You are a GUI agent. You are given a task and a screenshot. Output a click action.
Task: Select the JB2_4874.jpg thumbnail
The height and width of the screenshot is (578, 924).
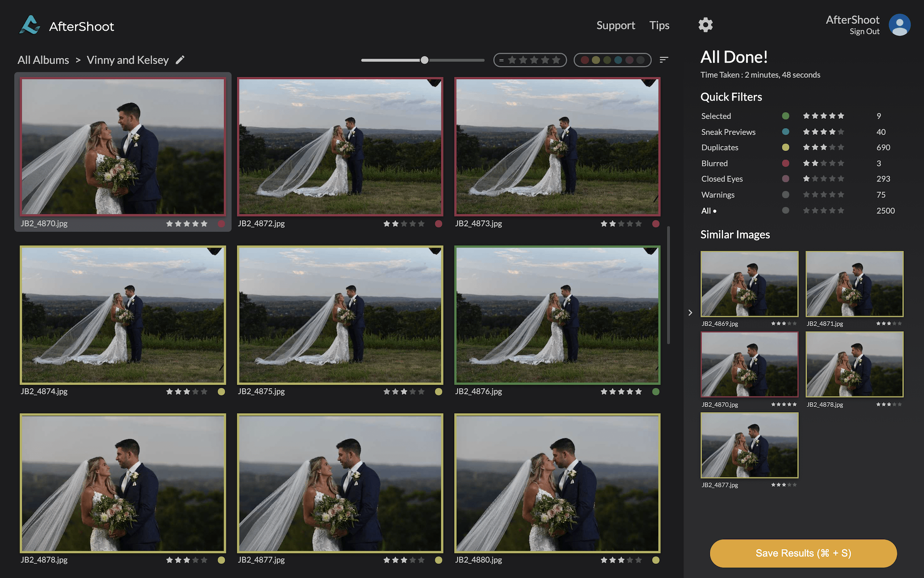point(123,315)
